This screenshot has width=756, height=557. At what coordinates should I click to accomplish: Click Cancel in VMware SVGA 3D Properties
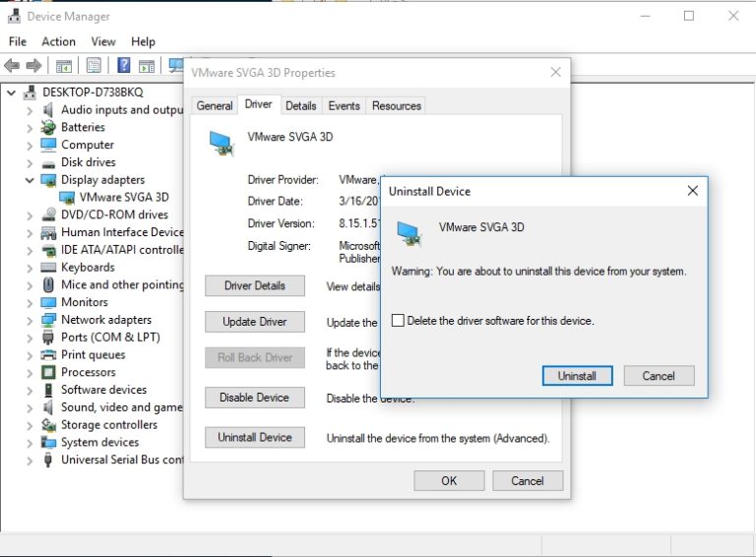pos(528,481)
